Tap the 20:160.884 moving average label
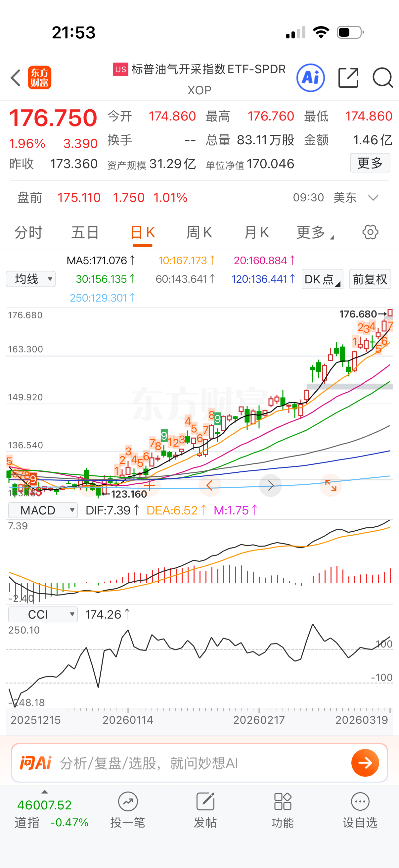The image size is (399, 868). 264,261
